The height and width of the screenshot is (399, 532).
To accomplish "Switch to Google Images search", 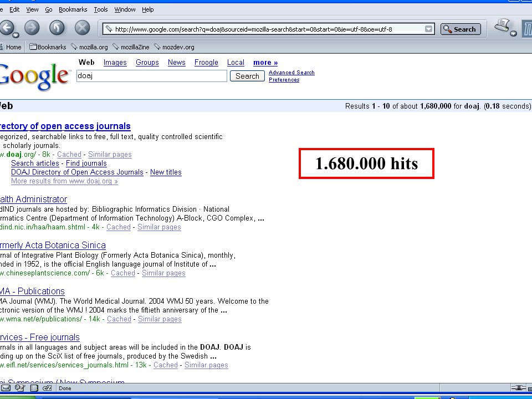I will tap(115, 63).
